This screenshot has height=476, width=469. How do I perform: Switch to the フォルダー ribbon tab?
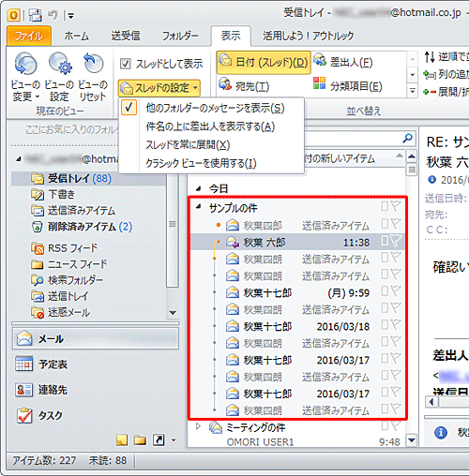click(x=180, y=37)
